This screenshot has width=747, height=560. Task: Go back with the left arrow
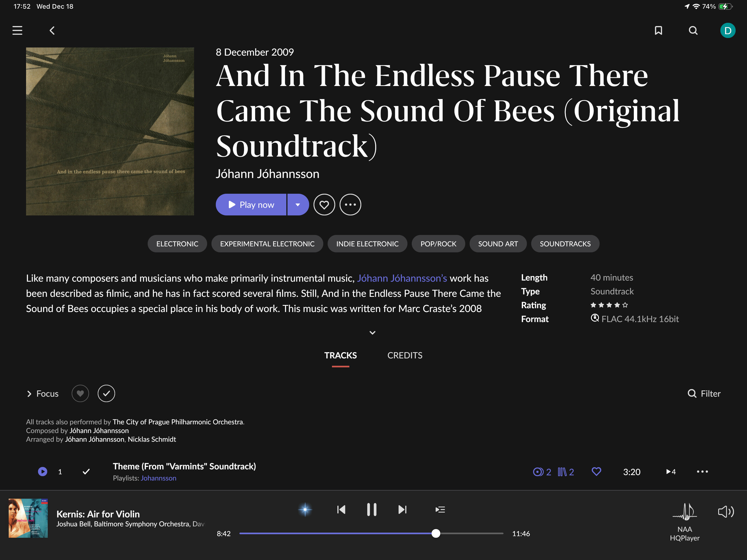(52, 30)
